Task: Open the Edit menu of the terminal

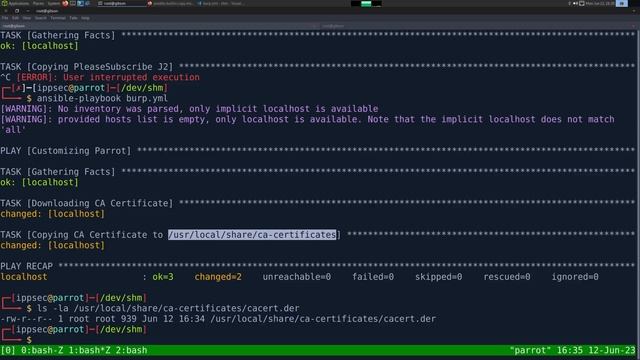Action: tap(15, 18)
